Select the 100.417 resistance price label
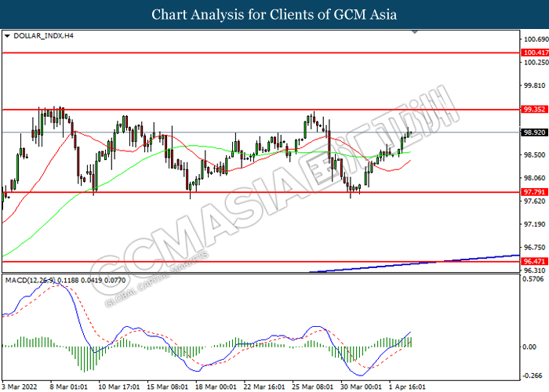Viewport: 549px width, 392px height. click(x=535, y=53)
